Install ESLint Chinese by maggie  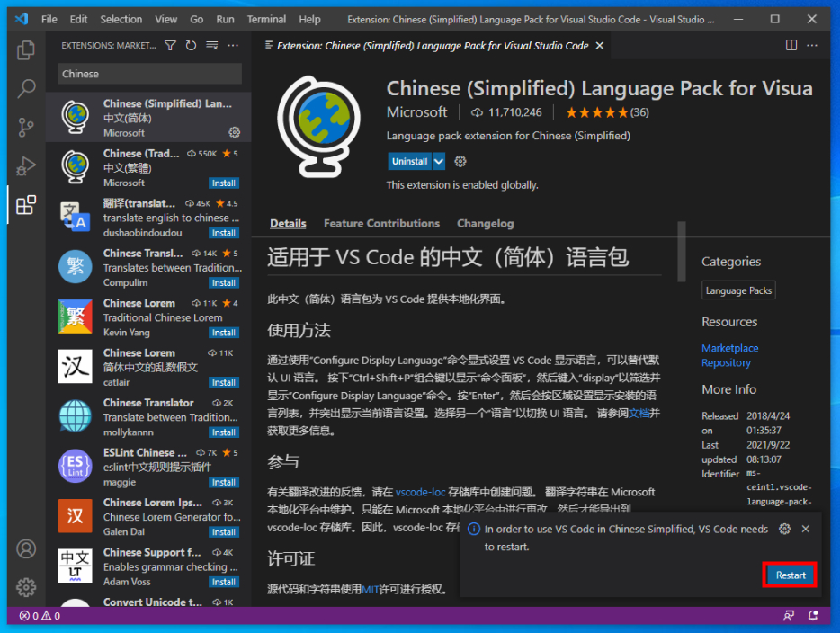point(223,482)
